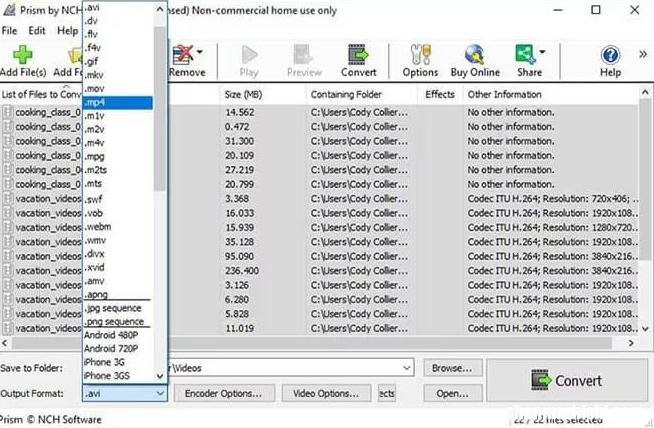This screenshot has height=428, width=654.
Task: Click the Open... button
Action: tap(452, 393)
